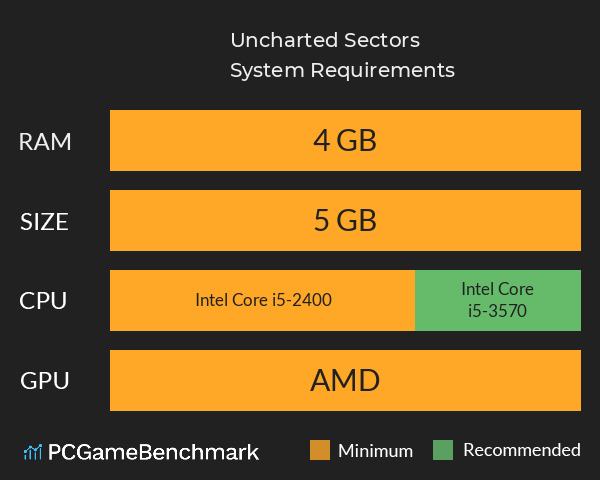Select the RAM row label
The image size is (600, 480).
(x=45, y=142)
